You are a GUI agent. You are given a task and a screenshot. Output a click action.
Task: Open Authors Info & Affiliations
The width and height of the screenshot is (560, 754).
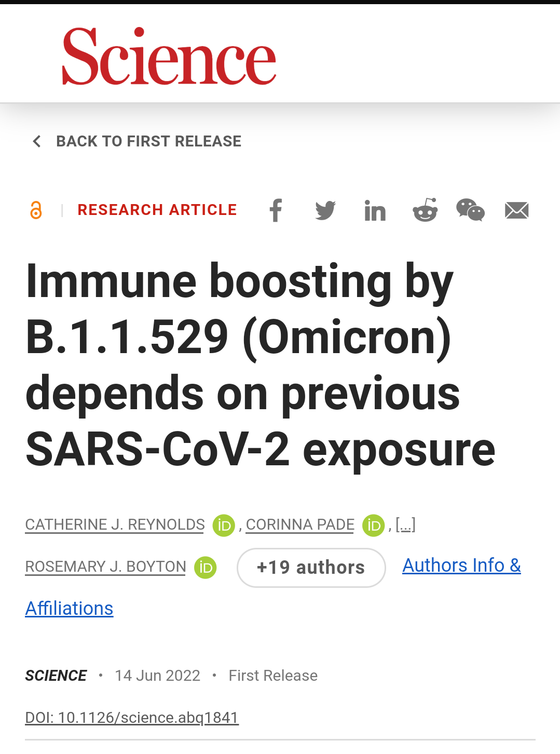pyautogui.click(x=461, y=565)
